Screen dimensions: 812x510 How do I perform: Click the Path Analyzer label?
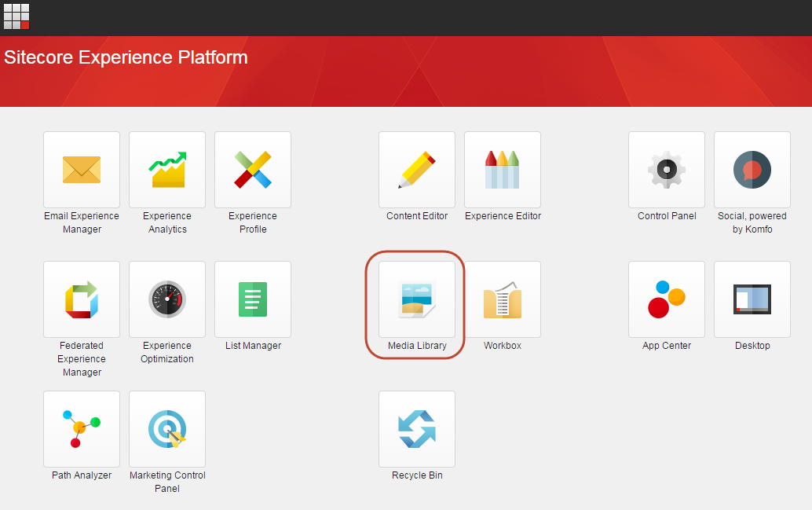82,475
